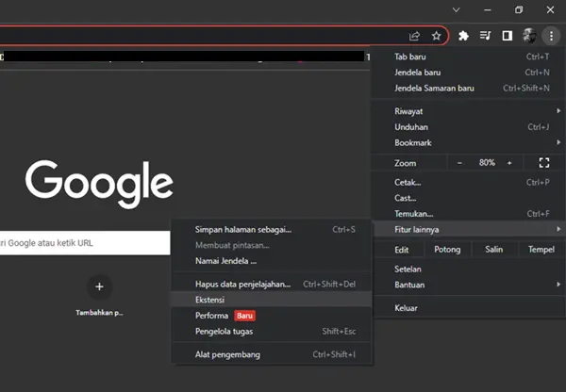Add shortcut with the plus icon
Screen dimensions: 566x392
(99, 286)
